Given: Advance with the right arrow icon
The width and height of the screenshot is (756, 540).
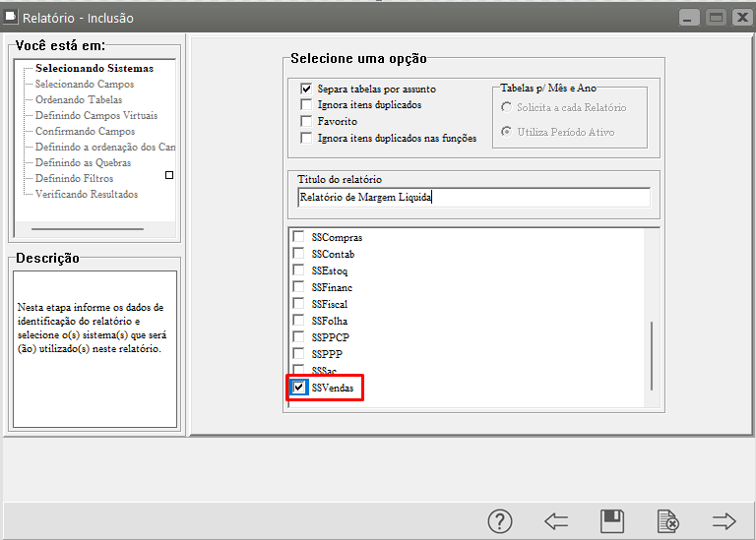Looking at the screenshot, I should [x=724, y=521].
